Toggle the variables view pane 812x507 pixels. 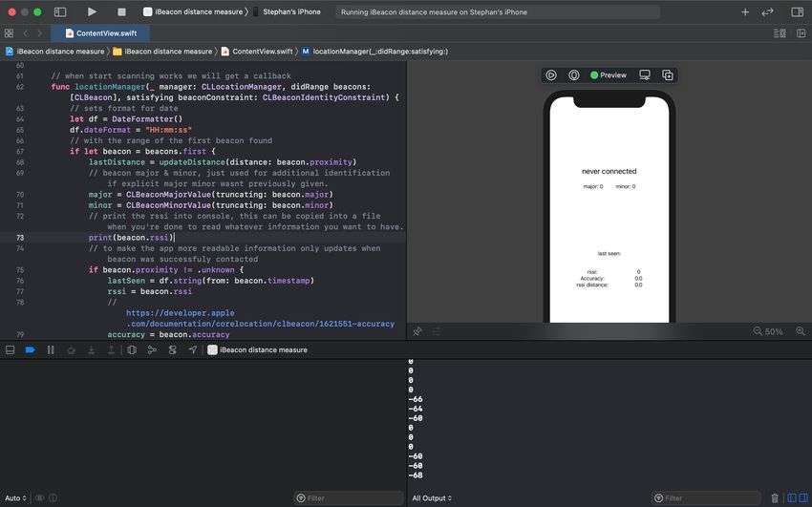point(792,498)
